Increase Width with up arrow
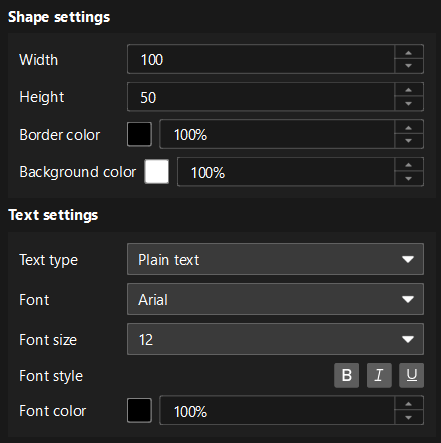This screenshot has width=441, height=443. click(409, 53)
